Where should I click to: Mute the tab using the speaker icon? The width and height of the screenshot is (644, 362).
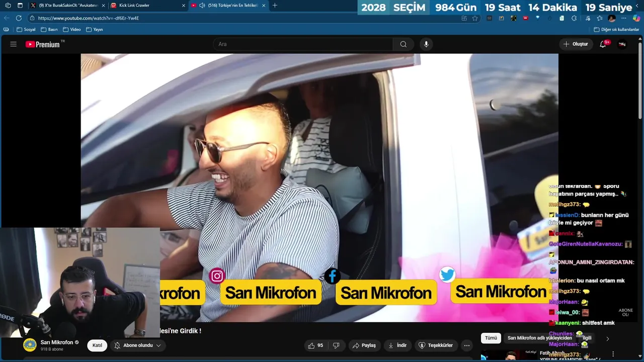(x=202, y=6)
